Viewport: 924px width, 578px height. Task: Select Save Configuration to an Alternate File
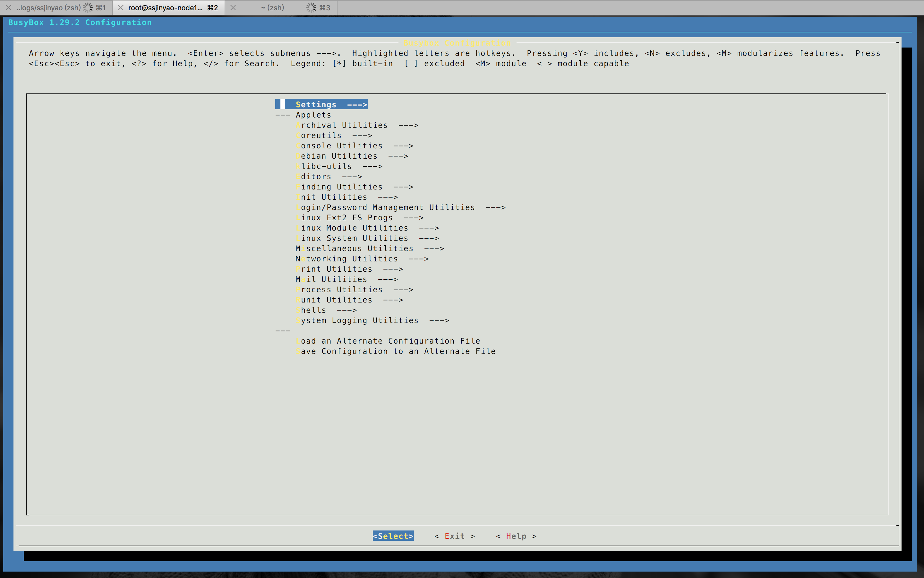(x=396, y=351)
